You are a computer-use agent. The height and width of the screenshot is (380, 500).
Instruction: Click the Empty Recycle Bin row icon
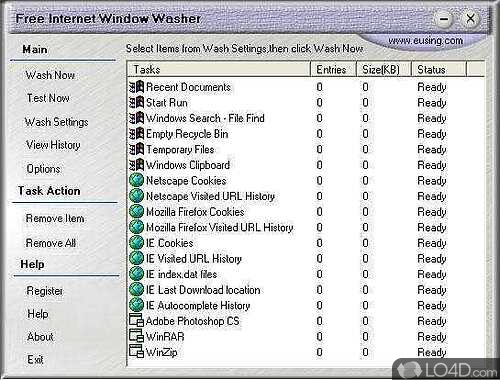point(137,134)
